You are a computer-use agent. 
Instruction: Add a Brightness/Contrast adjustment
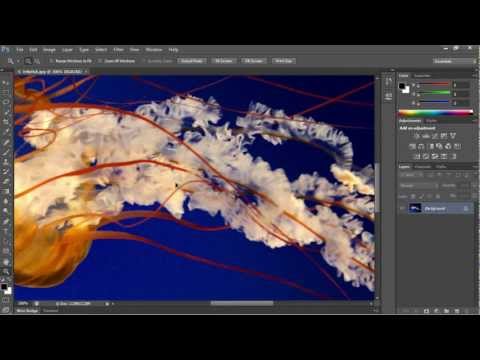417,136
